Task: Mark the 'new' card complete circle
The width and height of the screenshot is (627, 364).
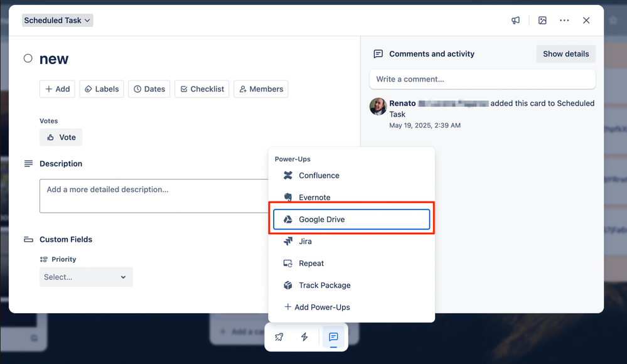Action: (x=28, y=58)
